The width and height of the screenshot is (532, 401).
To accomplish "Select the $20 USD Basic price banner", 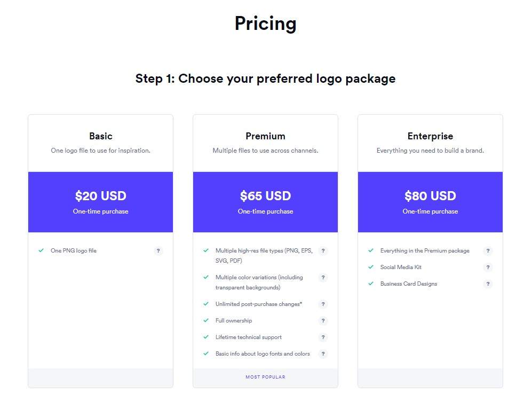I will (x=101, y=202).
